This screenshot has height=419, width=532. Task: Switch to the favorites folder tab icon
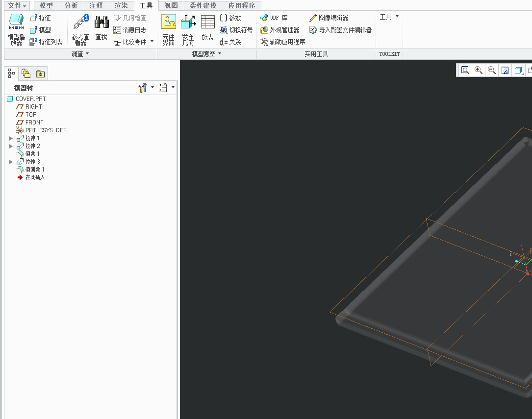[x=40, y=74]
